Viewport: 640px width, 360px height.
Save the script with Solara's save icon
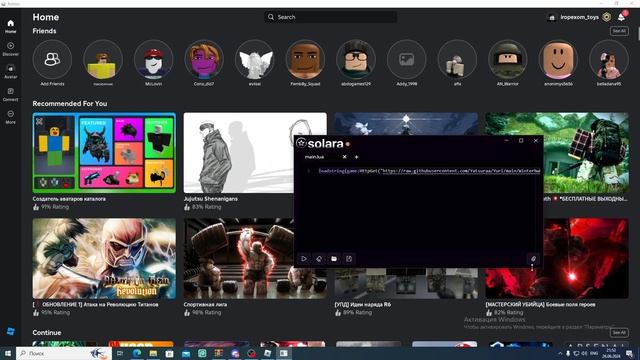[x=349, y=259]
